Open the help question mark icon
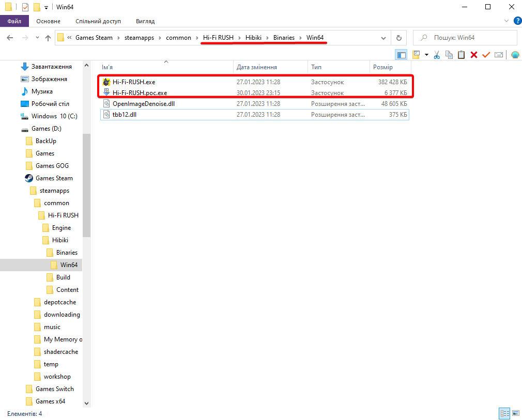 (518, 21)
